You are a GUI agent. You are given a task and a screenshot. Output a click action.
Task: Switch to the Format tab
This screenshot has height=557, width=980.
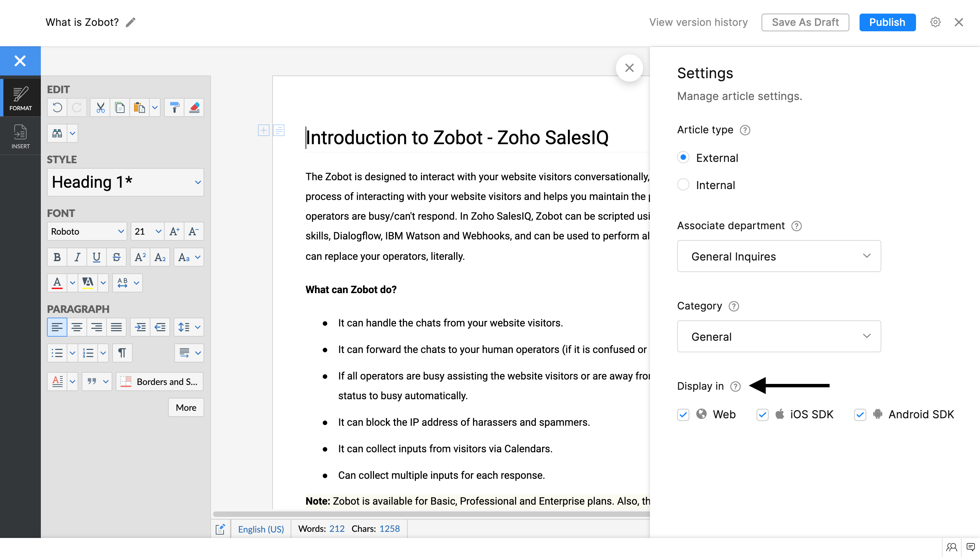coord(20,98)
